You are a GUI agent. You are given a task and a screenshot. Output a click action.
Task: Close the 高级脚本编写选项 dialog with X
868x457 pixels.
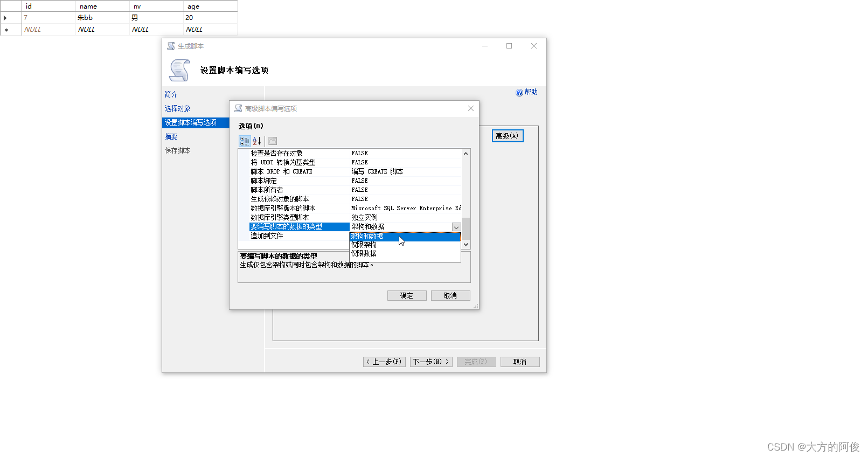click(471, 108)
